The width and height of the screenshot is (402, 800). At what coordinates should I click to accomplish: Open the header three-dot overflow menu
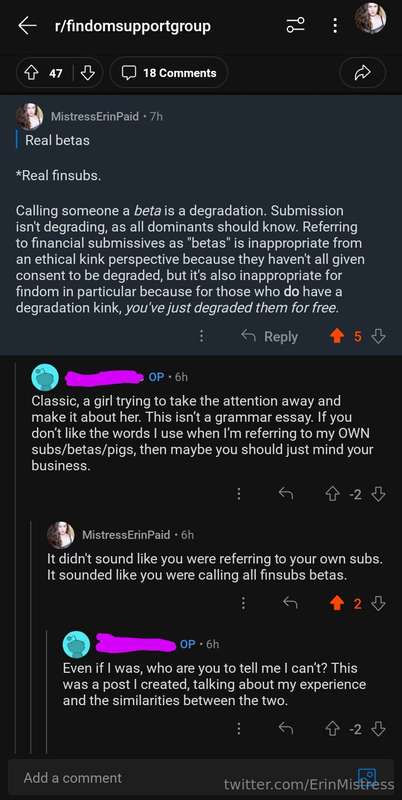tap(335, 26)
